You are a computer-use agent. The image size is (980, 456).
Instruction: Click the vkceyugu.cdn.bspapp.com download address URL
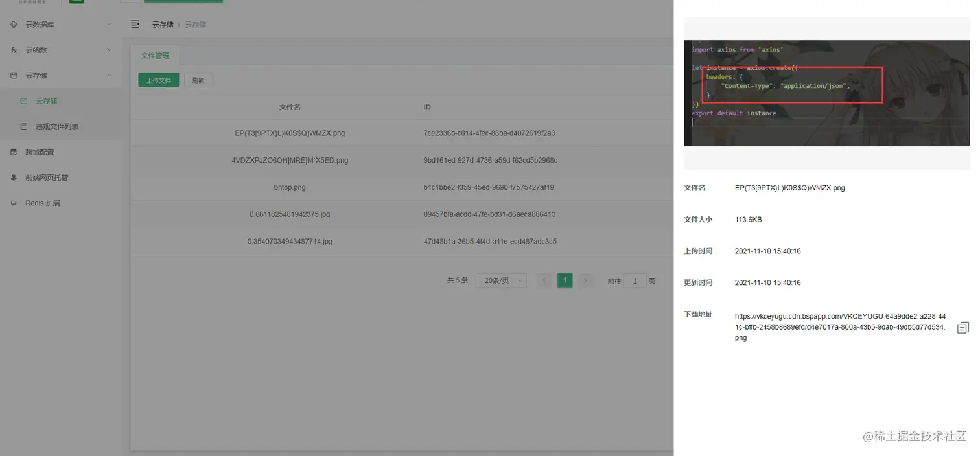[840, 327]
